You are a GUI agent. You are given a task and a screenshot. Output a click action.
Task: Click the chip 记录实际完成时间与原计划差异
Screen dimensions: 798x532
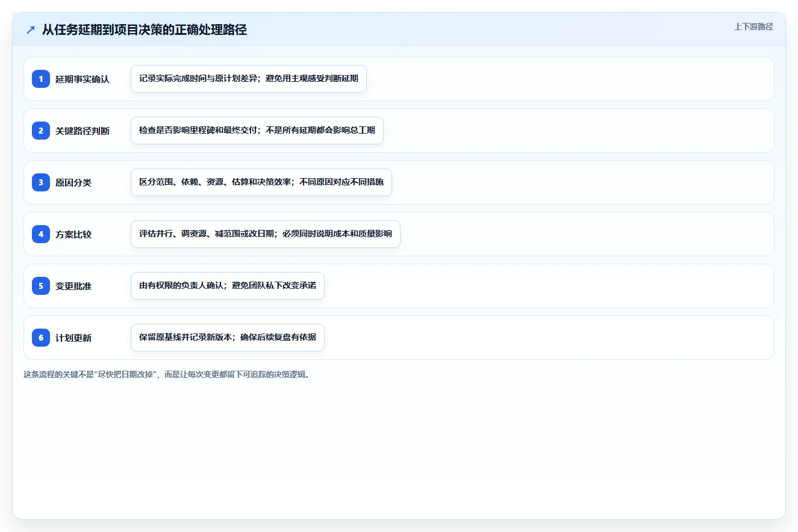(x=249, y=79)
